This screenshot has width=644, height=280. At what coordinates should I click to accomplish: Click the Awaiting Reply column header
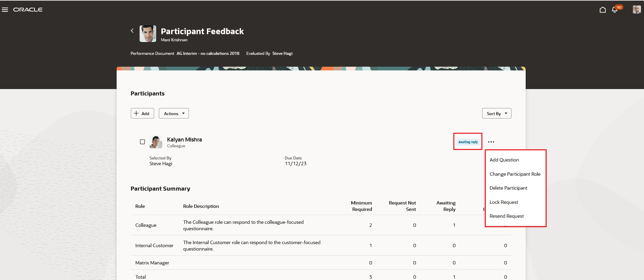(446, 206)
